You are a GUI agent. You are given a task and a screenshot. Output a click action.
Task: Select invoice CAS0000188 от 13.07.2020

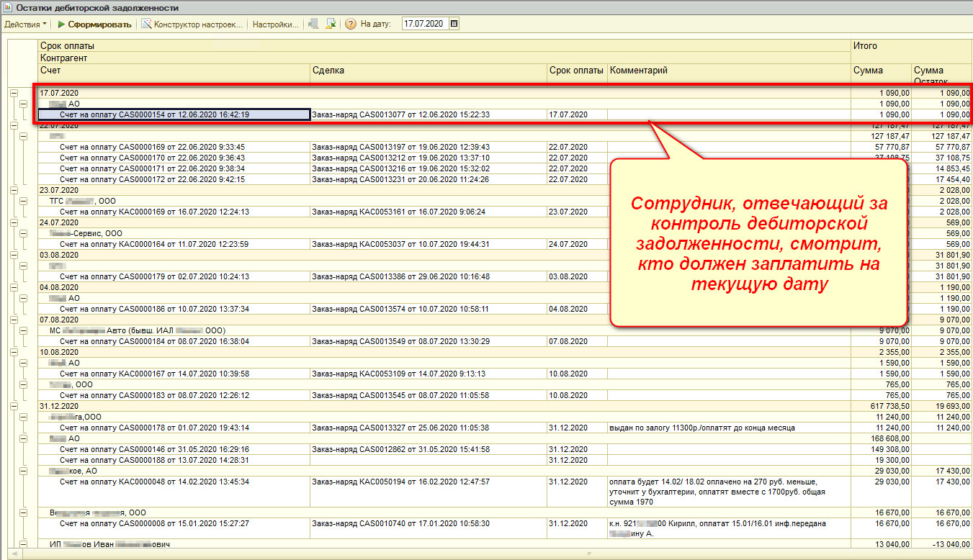click(x=174, y=460)
